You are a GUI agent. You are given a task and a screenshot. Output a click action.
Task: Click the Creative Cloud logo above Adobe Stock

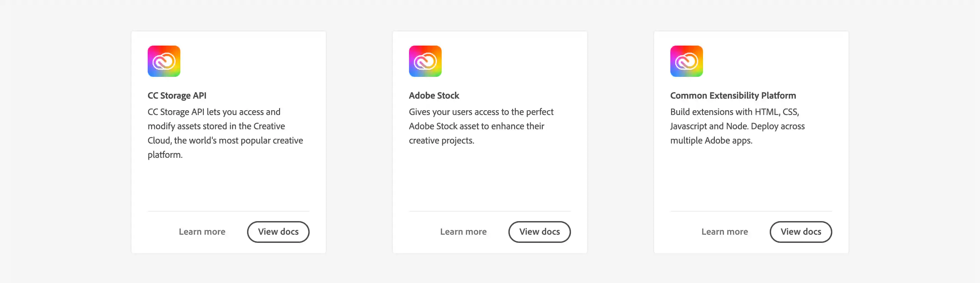425,61
